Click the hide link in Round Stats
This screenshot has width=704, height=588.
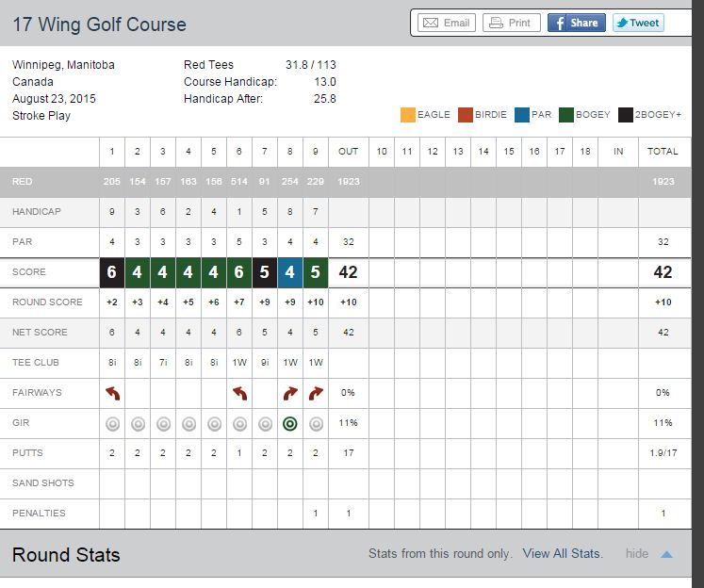coord(637,554)
